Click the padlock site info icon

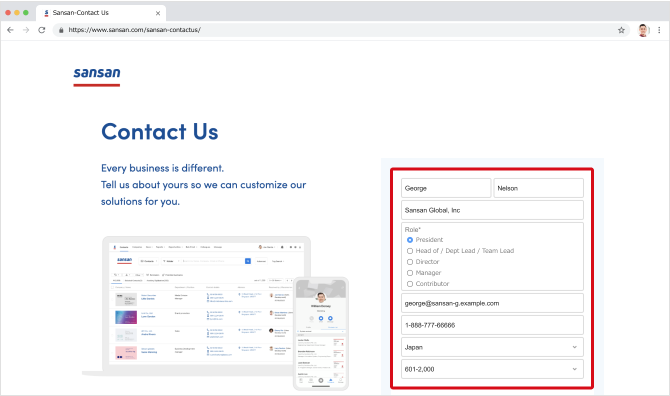click(61, 30)
